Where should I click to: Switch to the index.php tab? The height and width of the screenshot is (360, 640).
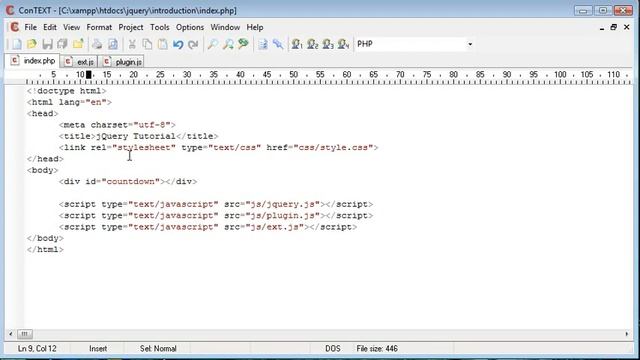33,61
